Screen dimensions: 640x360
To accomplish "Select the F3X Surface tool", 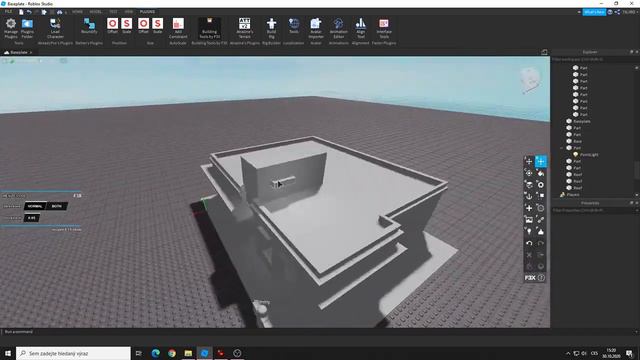I will [529, 185].
